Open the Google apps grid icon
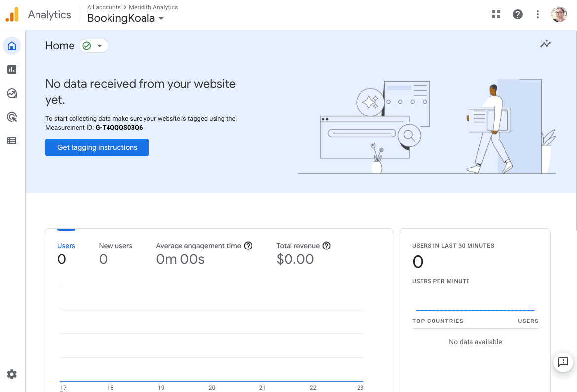This screenshot has width=577, height=392. click(496, 14)
